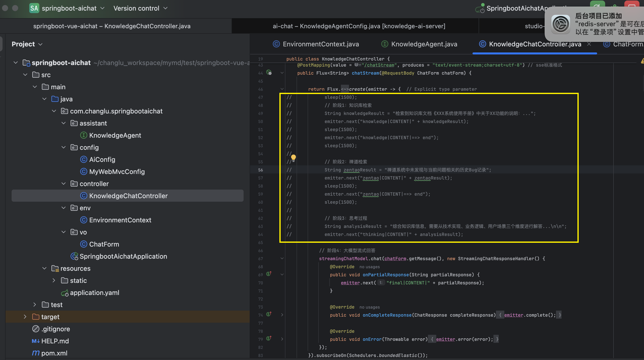Open the springboot-aichat project dropdown

[73, 8]
